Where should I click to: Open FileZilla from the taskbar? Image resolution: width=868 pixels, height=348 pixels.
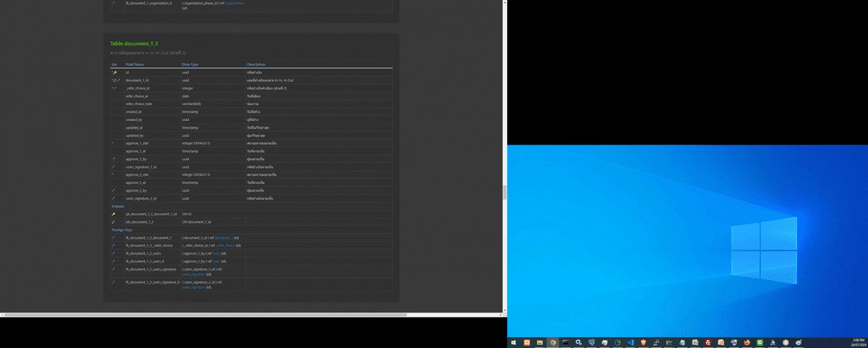click(x=708, y=342)
